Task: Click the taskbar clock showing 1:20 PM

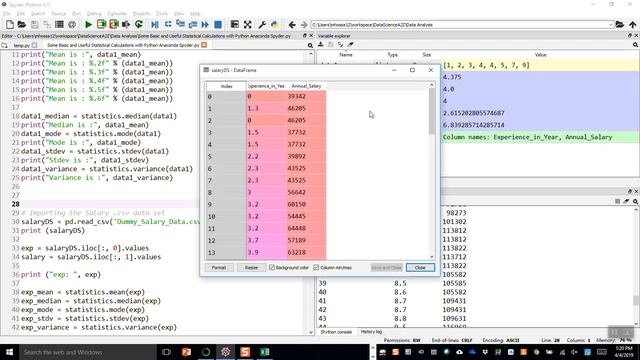Action: (624, 351)
